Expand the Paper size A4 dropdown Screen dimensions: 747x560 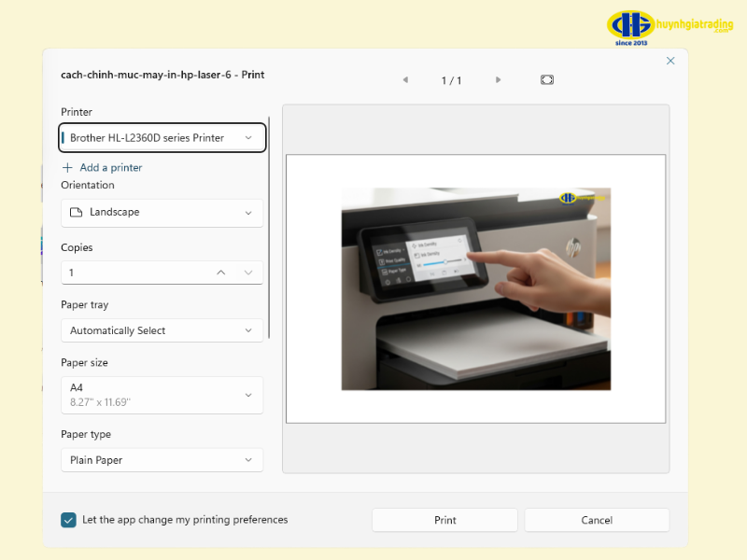[x=162, y=395]
